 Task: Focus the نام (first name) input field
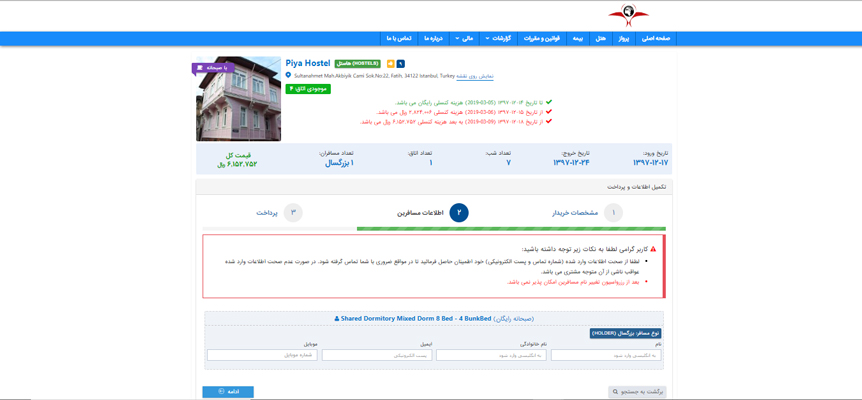click(605, 355)
